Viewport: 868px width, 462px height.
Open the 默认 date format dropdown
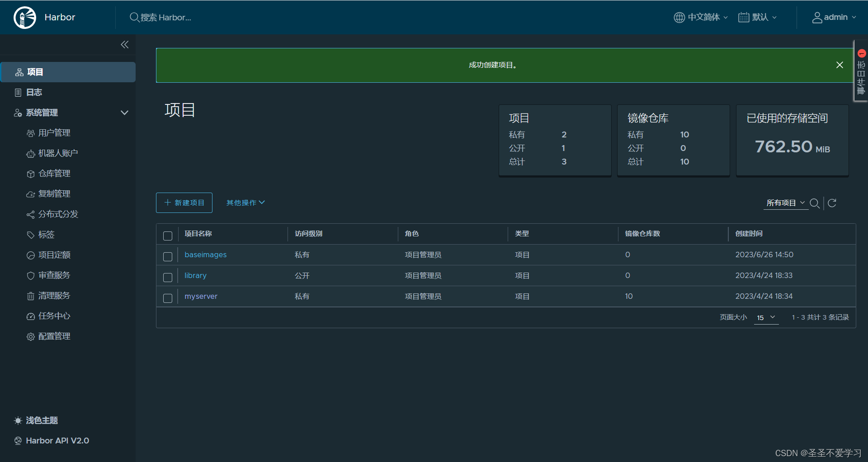[758, 17]
